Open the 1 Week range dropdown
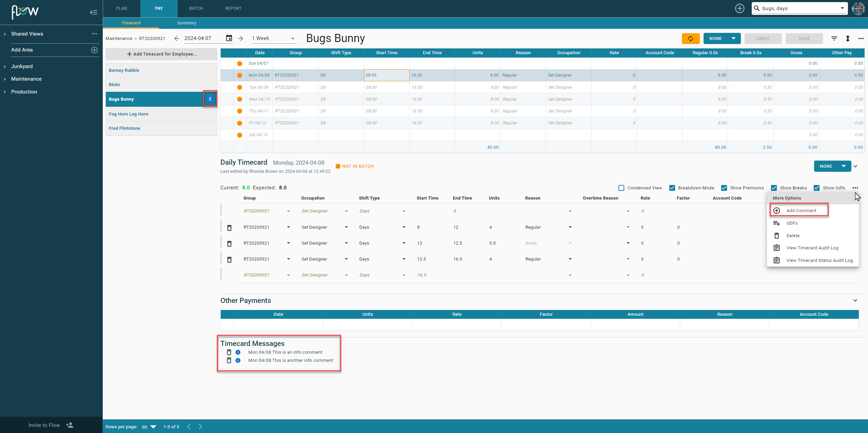Viewport: 868px width, 433px height. click(x=274, y=38)
